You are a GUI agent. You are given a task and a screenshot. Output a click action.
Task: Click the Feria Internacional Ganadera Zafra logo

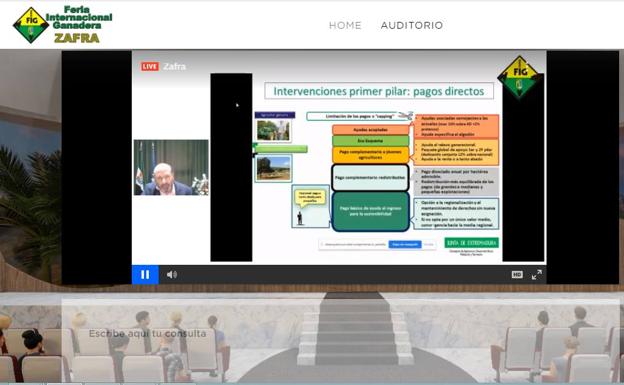point(63,25)
